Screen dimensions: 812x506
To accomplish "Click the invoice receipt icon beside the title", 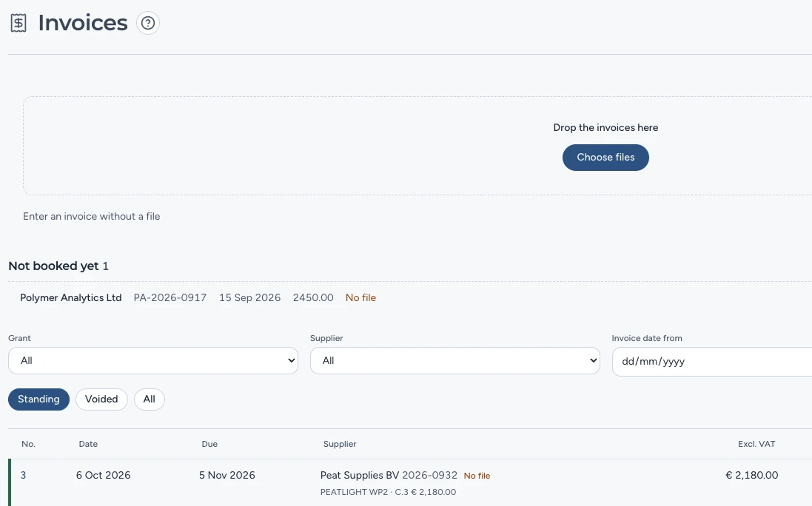I will click(19, 23).
